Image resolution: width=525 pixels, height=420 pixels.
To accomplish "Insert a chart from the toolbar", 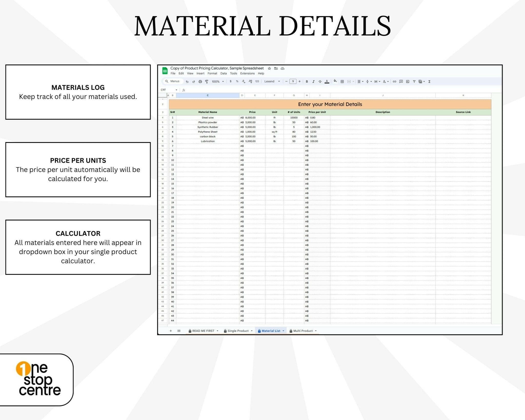I will click(x=407, y=82).
